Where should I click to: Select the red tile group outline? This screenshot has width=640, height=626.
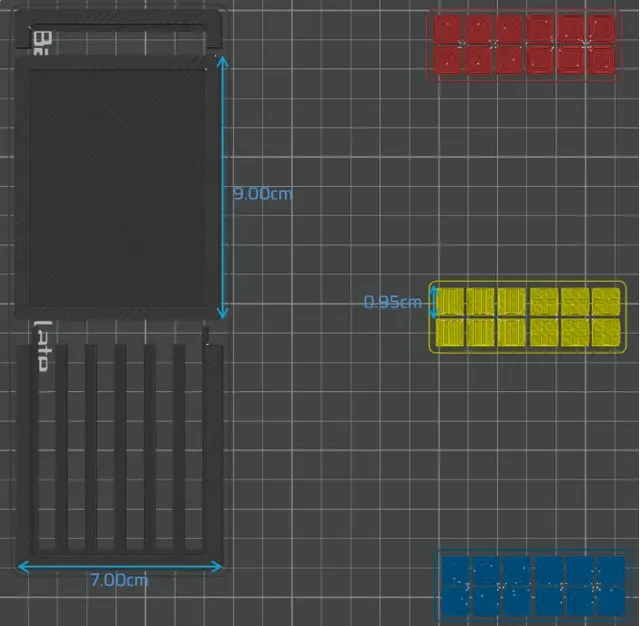524,45
